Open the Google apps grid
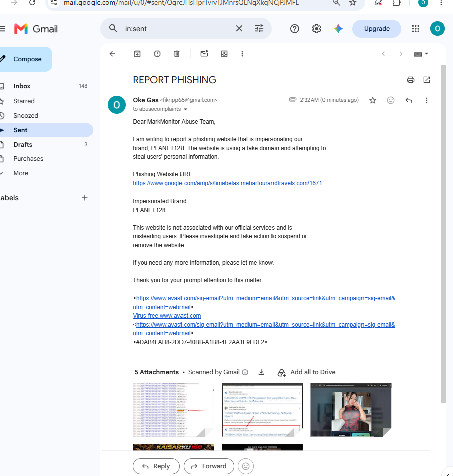Viewport: 453px width, 476px height. (x=415, y=29)
